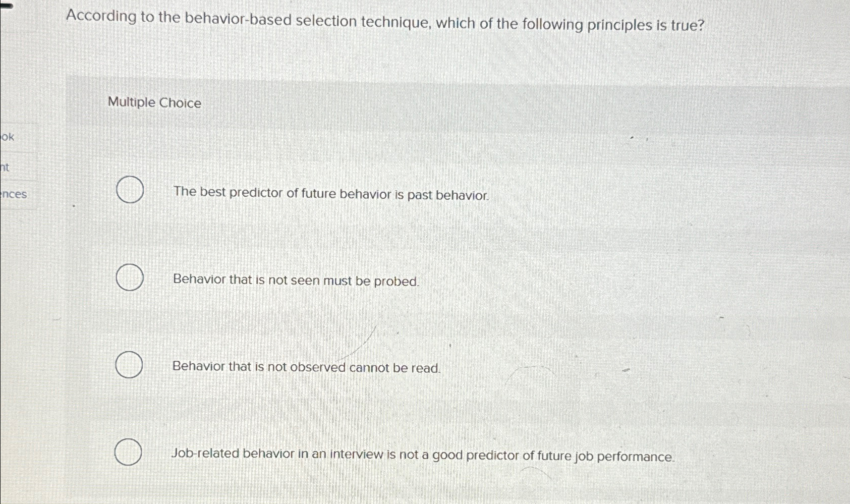850x504 pixels.
Task: Click the 'Multiple Choice' section header
Action: (x=154, y=103)
